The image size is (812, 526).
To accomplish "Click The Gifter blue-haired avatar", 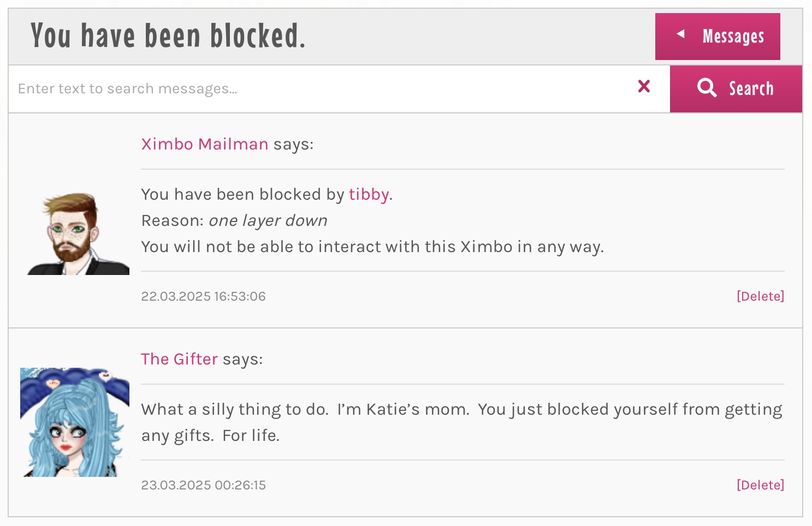I will coord(75,422).
